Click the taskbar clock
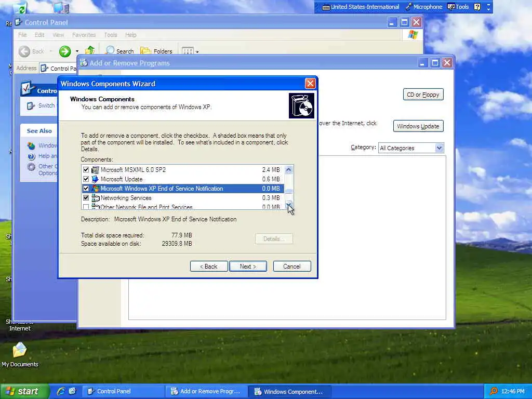Image resolution: width=532 pixels, height=399 pixels. 513,391
